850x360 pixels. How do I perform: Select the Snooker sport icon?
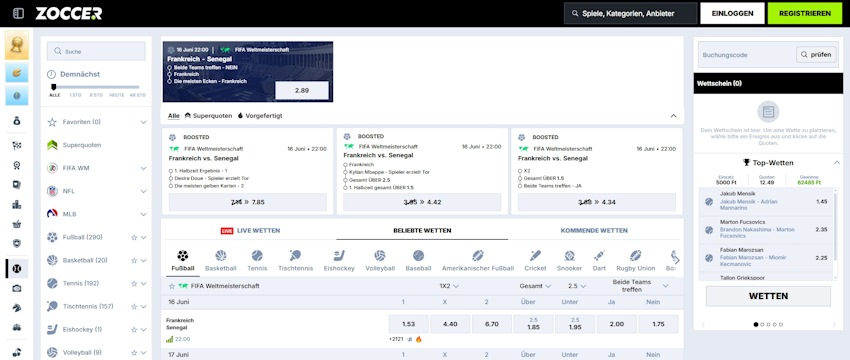click(x=569, y=255)
